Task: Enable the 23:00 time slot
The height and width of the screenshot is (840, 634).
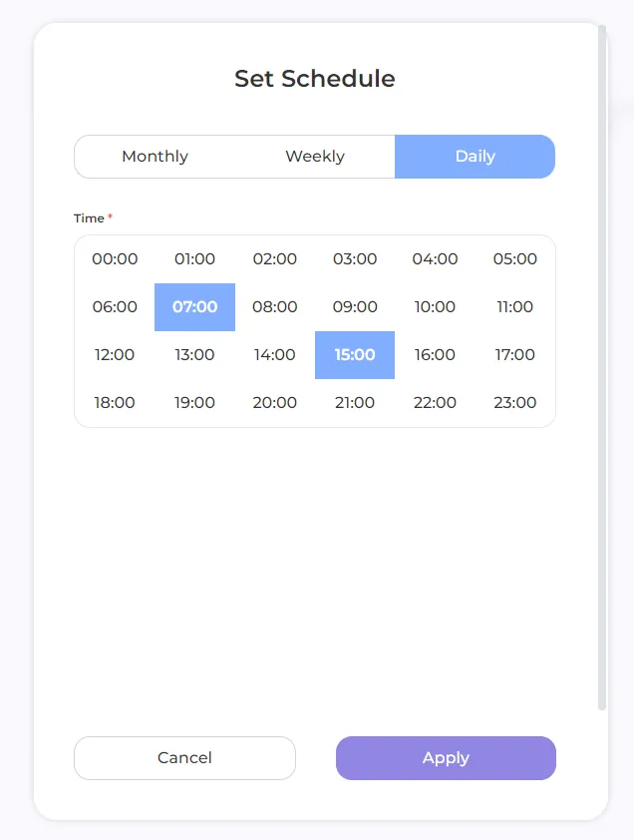Action: pos(515,403)
